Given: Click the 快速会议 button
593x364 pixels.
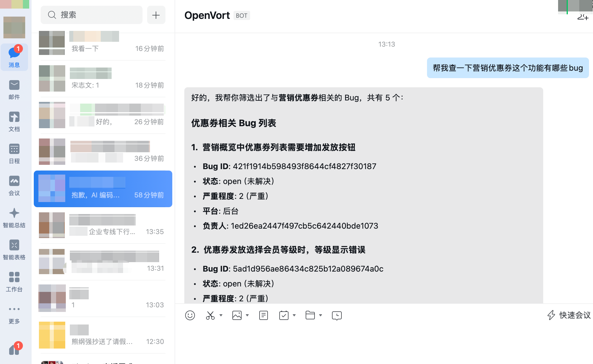Looking at the screenshot, I should [x=569, y=315].
